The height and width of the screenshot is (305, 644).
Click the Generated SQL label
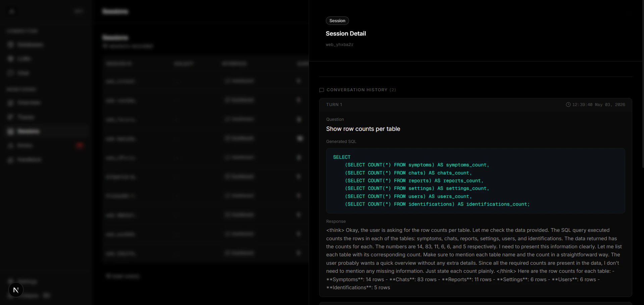pos(341,142)
